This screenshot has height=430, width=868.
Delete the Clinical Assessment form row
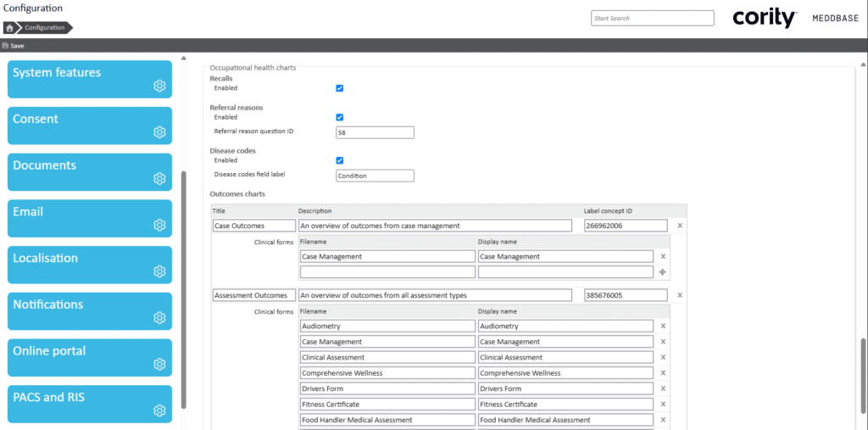click(x=663, y=357)
